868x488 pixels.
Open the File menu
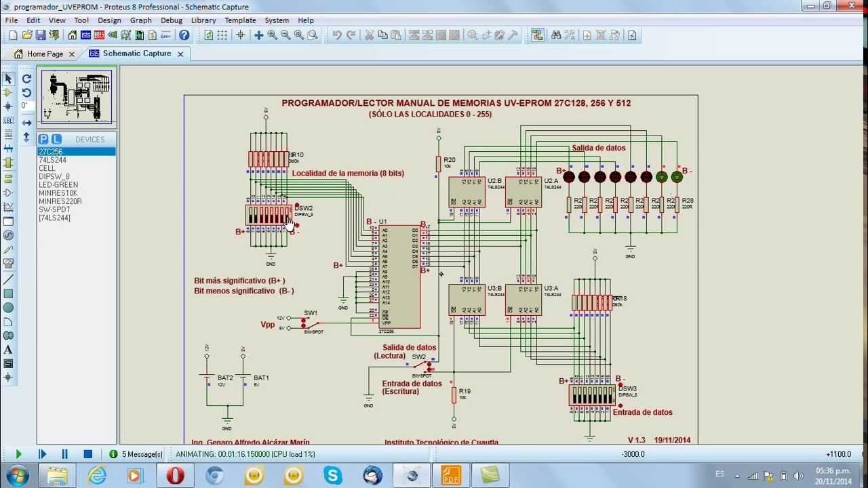click(x=12, y=20)
